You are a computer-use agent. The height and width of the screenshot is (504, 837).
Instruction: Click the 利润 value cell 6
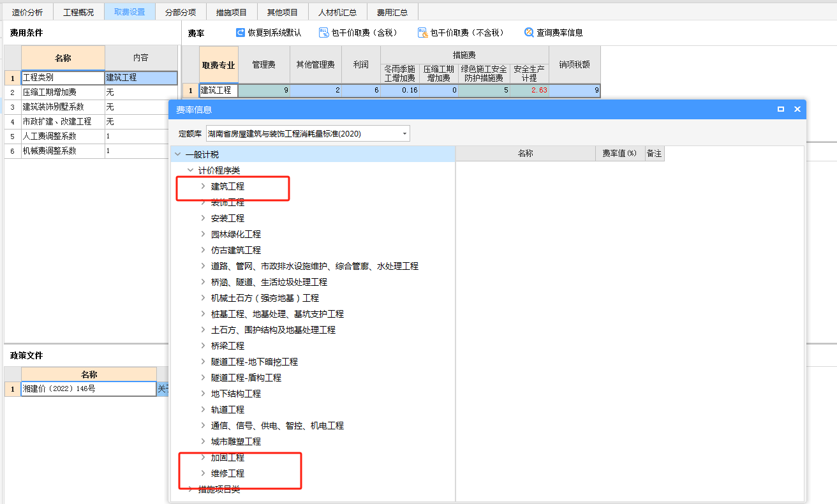click(x=361, y=91)
